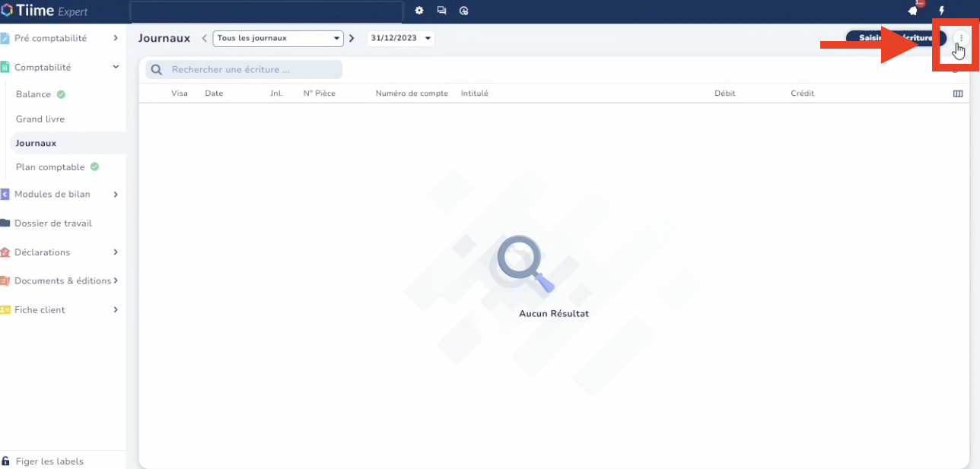
Task: Expand the Fiche client section
Action: [116, 310]
